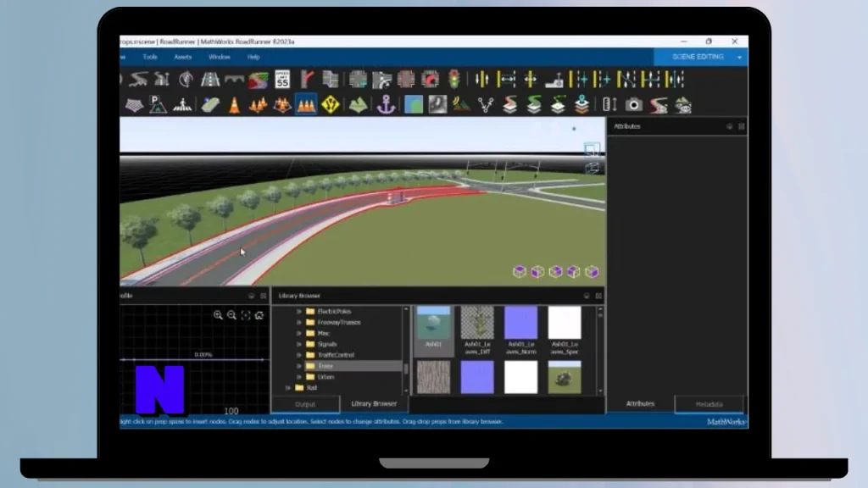This screenshot has height=488, width=868.
Task: Select the Traffic Signal tool
Action: [454, 80]
